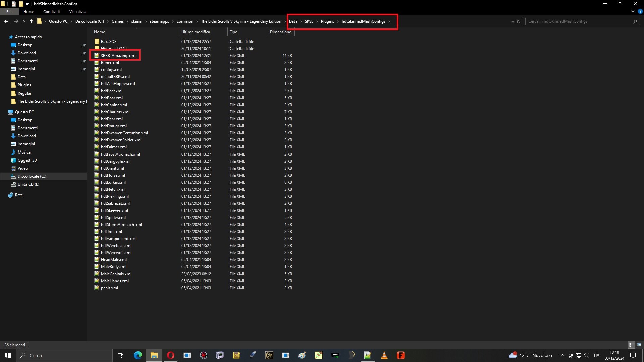Image resolution: width=644 pixels, height=362 pixels.
Task: Select the Musica icon in sidebar
Action: click(13, 152)
